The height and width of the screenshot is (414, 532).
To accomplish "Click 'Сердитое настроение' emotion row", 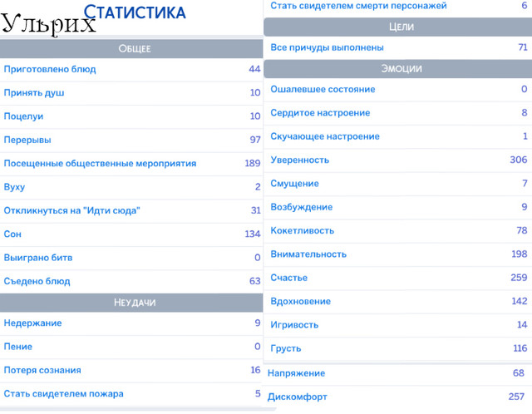I will point(397,113).
